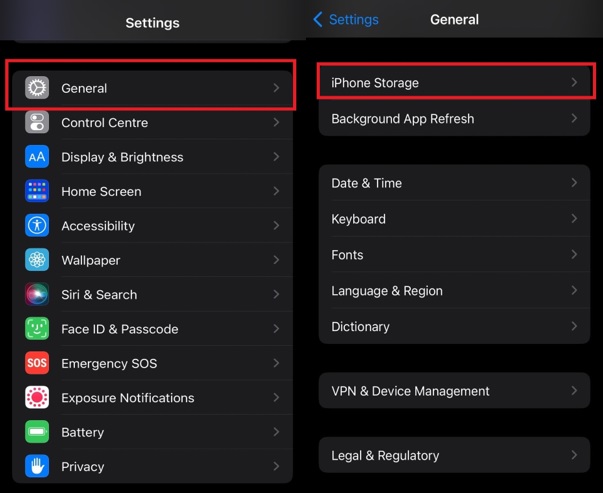Open the iPhone Storage chevron
This screenshot has width=603, height=493.
574,83
